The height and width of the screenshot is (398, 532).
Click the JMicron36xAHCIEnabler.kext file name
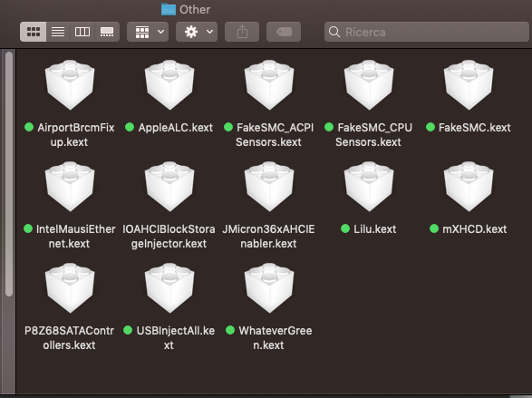coord(268,236)
